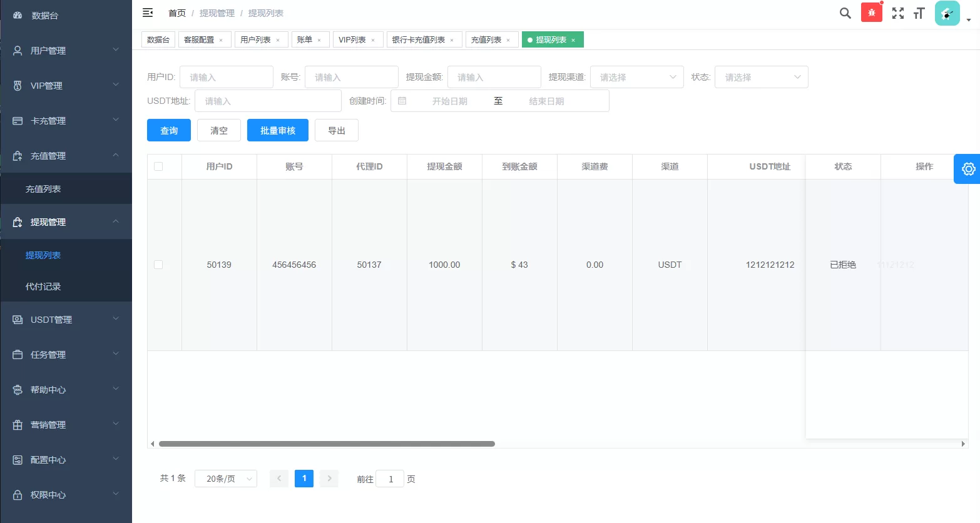Click the blue 查询 search button
980x523 pixels.
pos(168,130)
